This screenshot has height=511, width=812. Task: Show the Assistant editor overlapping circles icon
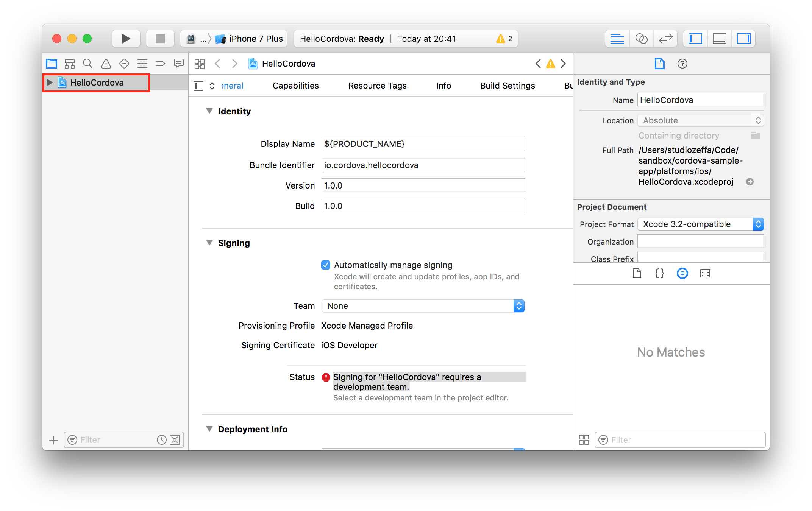click(642, 38)
